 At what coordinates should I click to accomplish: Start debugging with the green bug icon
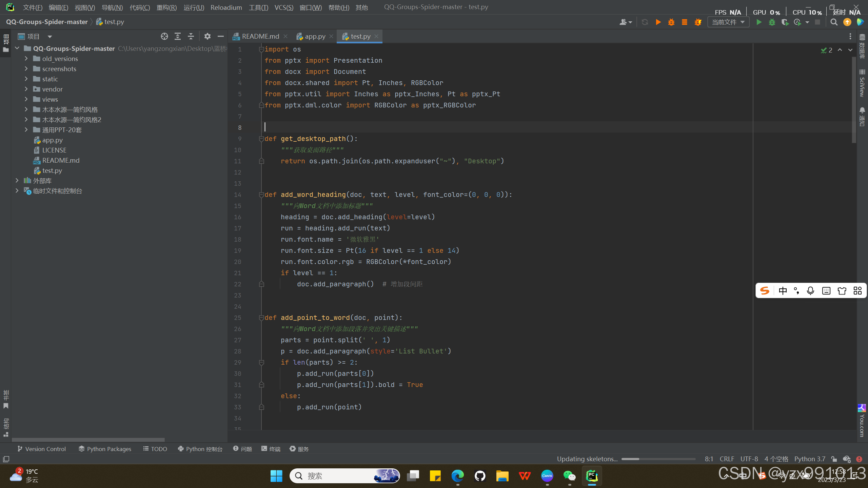click(772, 22)
